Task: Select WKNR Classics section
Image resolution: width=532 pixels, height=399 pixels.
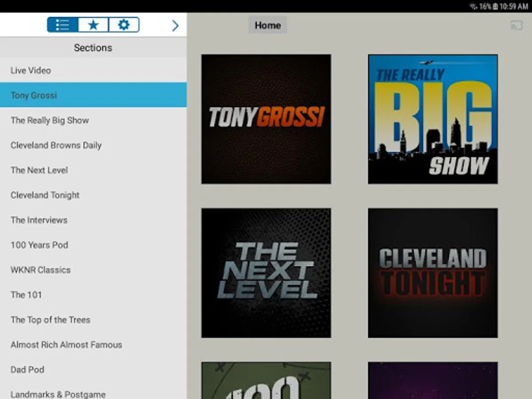Action: pyautogui.click(x=93, y=270)
